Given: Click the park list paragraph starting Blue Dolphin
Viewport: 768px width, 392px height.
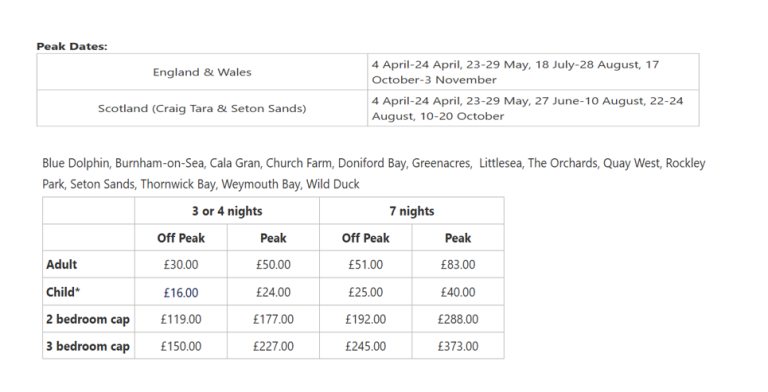Looking at the screenshot, I should click(374, 173).
